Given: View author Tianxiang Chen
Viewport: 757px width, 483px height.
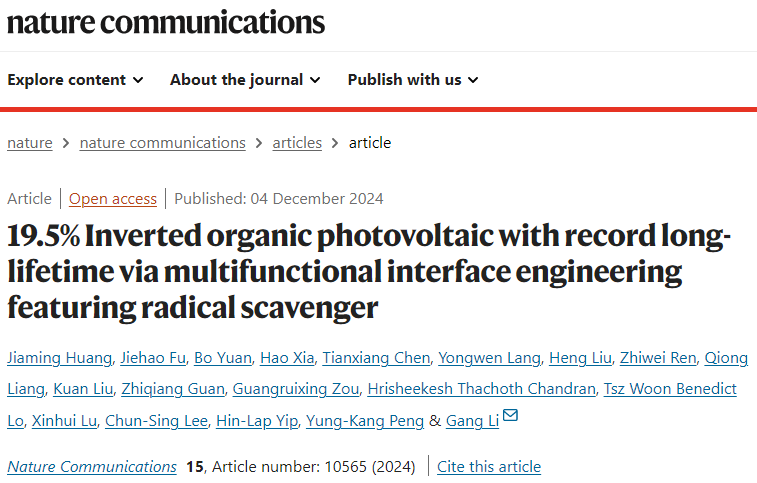Looking at the screenshot, I should click(376, 358).
